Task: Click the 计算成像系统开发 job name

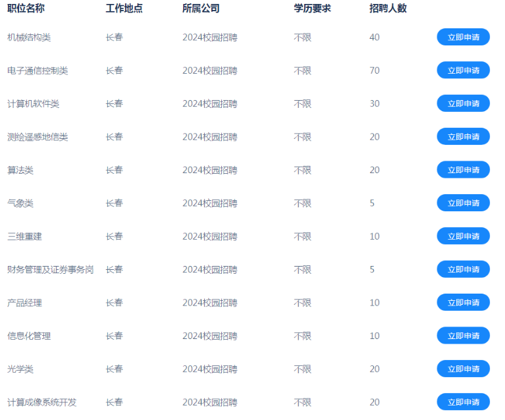Action: [42, 402]
